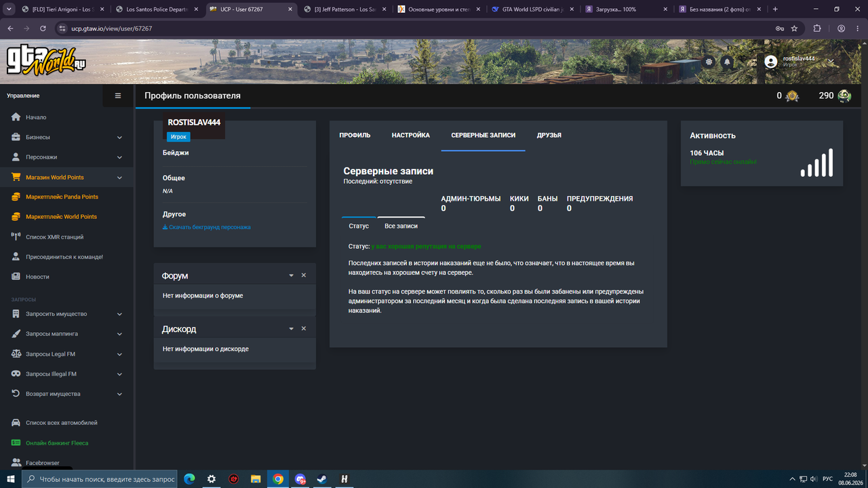Close the Дискорд panel
The image size is (868, 488).
304,328
